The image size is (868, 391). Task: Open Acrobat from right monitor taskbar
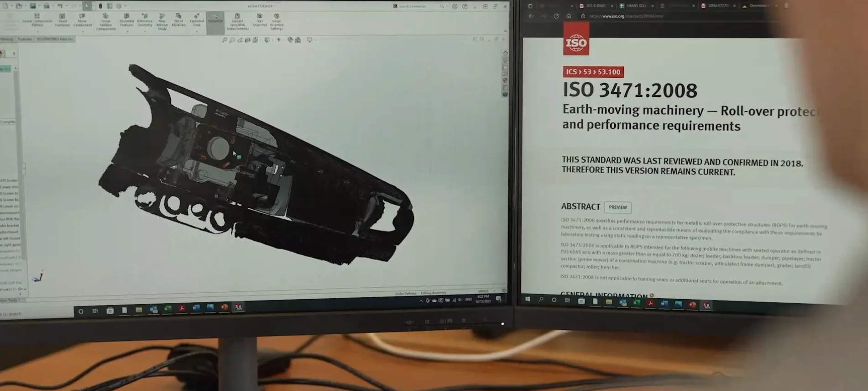(650, 303)
